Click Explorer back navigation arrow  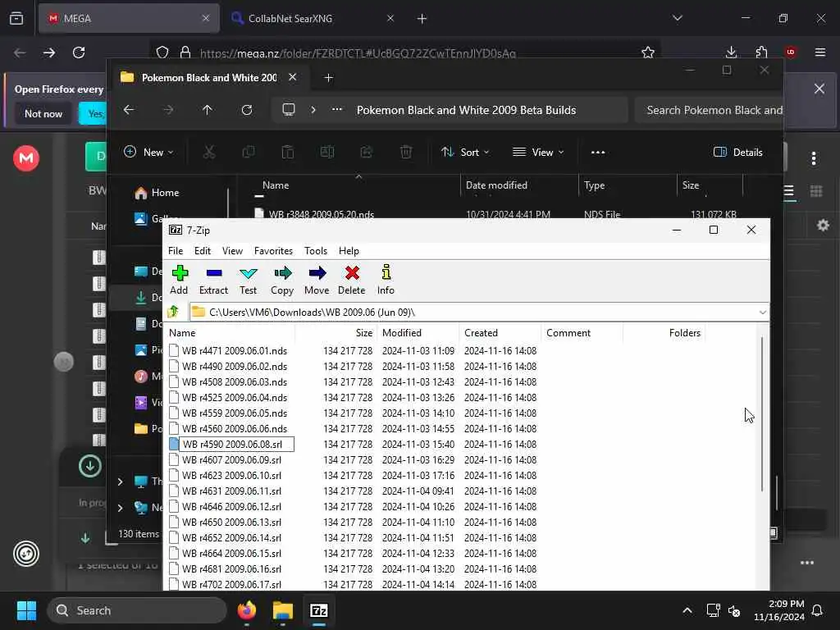[129, 110]
